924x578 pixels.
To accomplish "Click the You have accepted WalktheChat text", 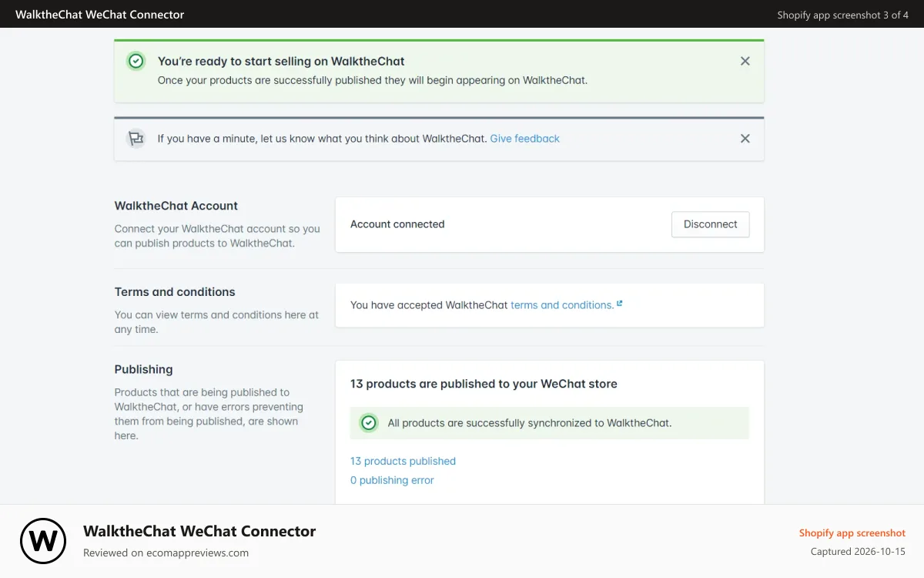I will 429,305.
